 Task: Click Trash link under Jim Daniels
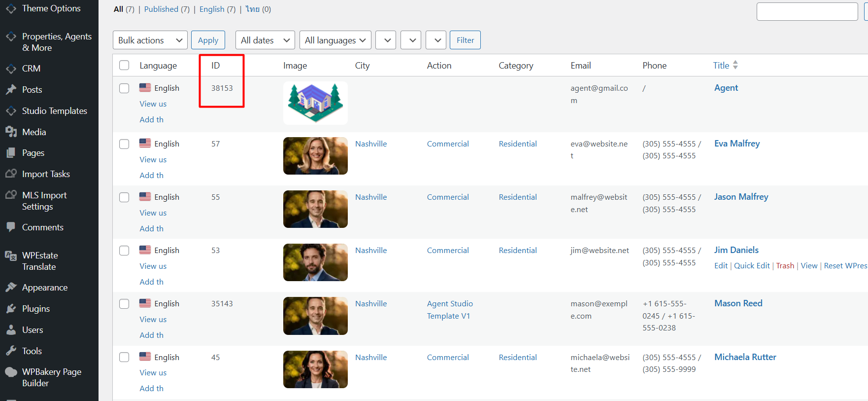[x=785, y=265]
